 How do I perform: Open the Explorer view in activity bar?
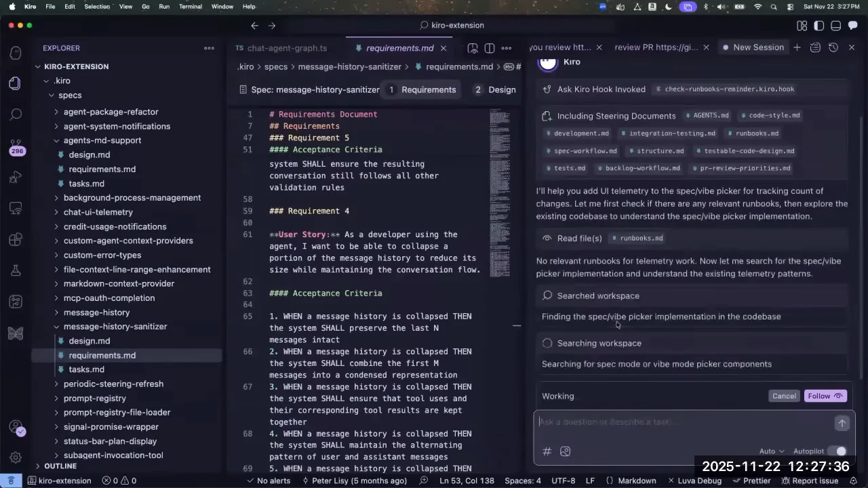[x=16, y=83]
